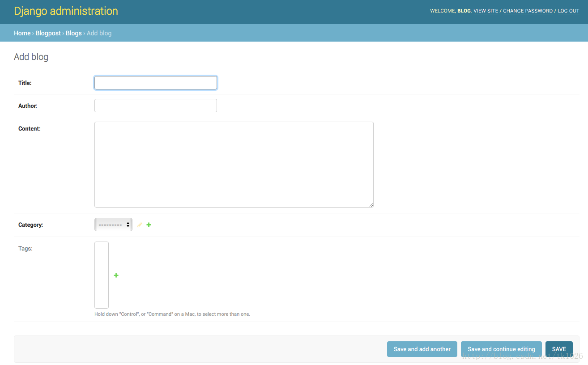Click the pencil icon to edit Category
Viewport: 588px width, 365px height.
[140, 225]
